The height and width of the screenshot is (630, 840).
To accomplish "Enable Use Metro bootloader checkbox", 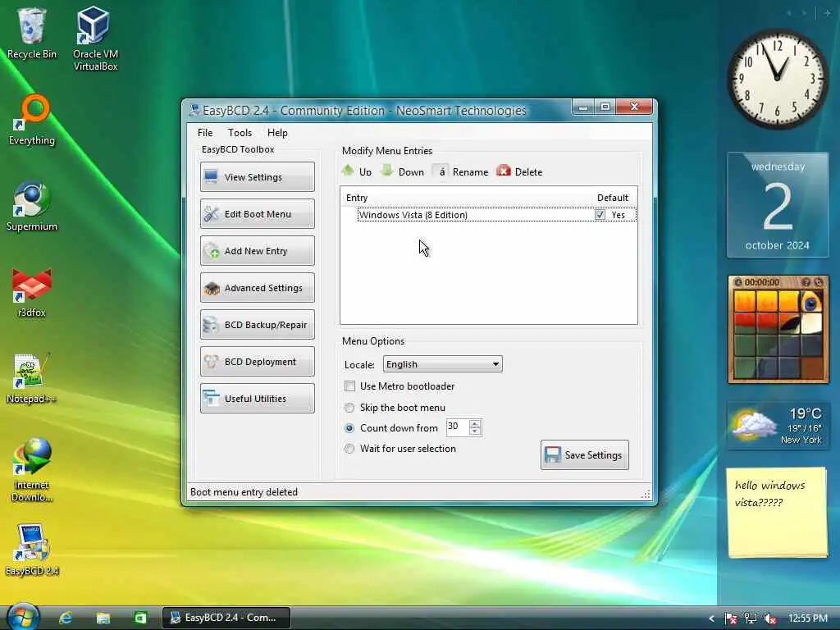I will click(349, 386).
